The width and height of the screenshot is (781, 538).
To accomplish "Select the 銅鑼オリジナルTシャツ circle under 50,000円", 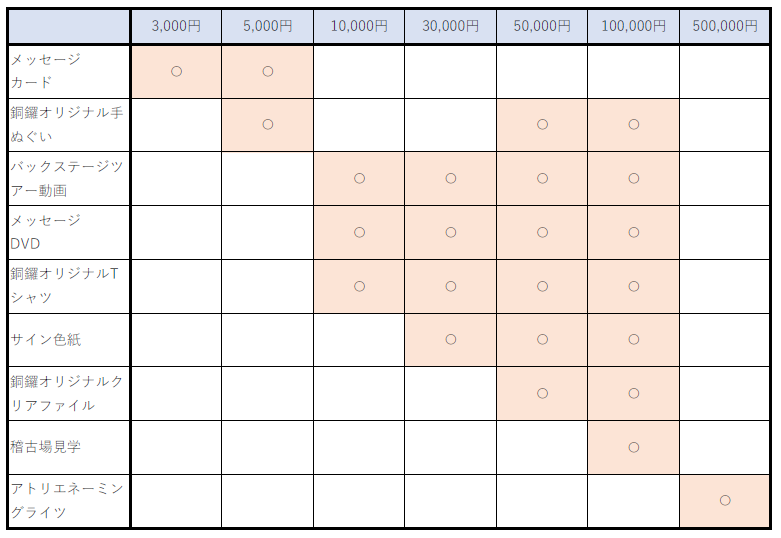I will coord(542,286).
